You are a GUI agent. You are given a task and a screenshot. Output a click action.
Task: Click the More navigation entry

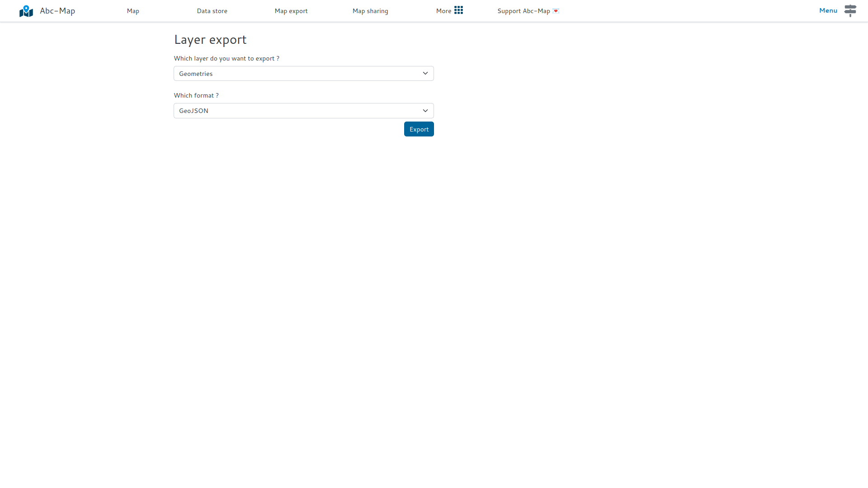click(x=443, y=11)
